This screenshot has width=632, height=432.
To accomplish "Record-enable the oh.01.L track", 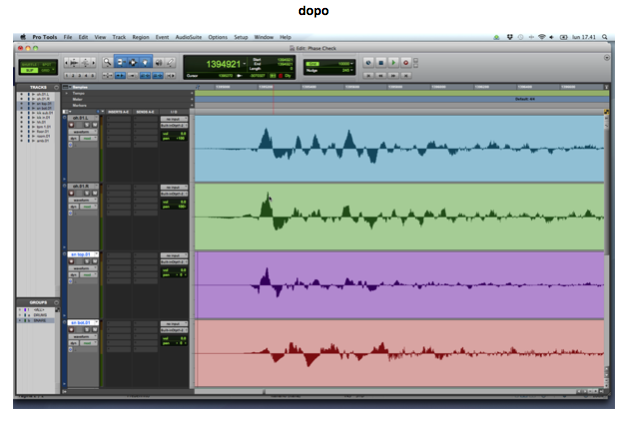I will [x=72, y=125].
